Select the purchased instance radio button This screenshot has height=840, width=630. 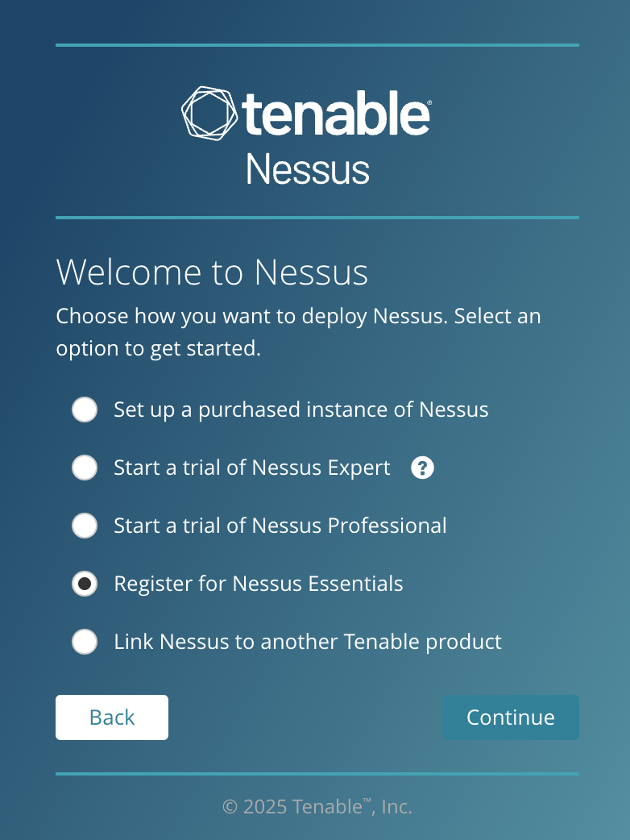pos(85,410)
